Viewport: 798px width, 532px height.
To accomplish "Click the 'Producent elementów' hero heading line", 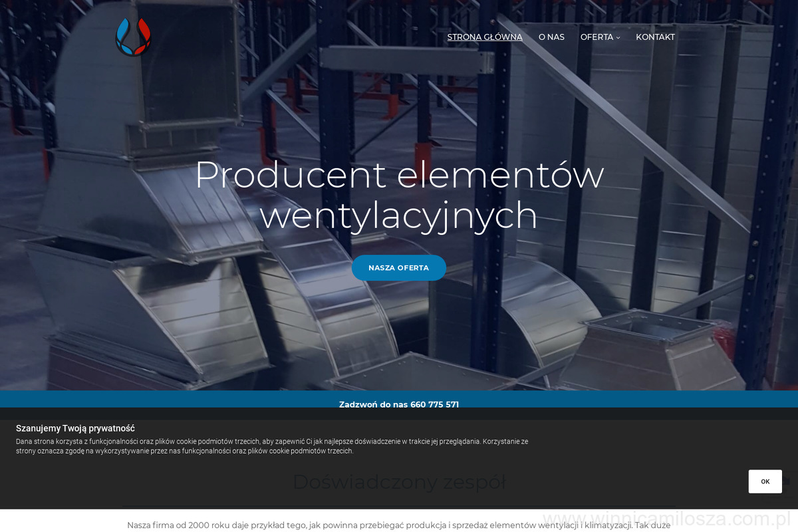I will point(399,175).
